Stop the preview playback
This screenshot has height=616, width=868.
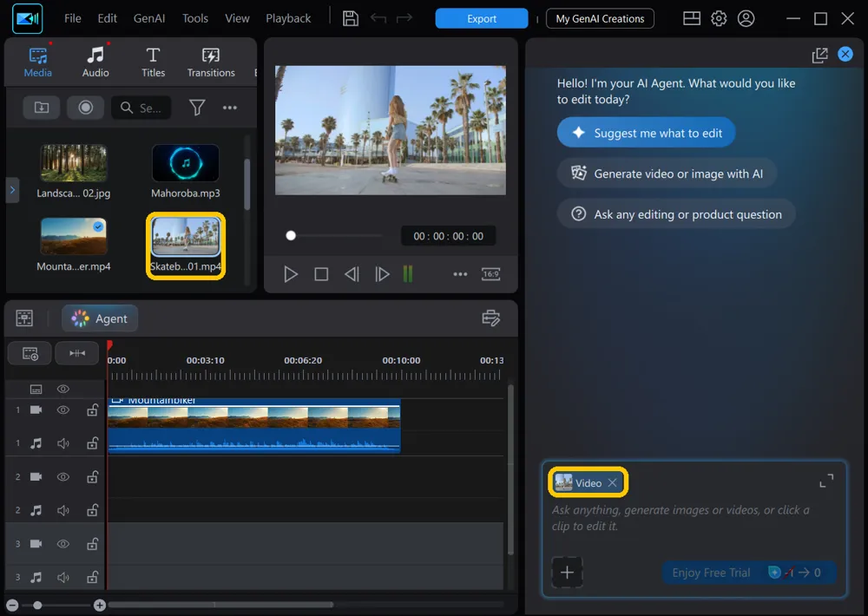tap(321, 274)
